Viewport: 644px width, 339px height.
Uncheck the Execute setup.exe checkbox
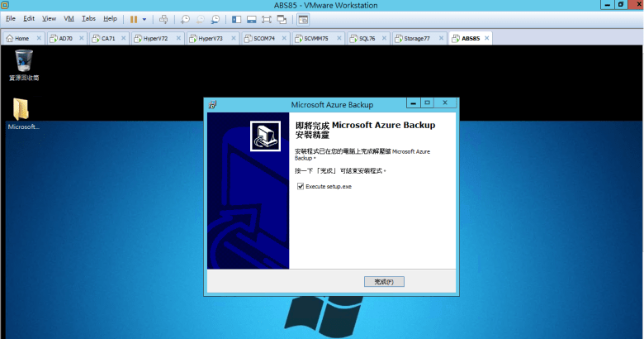[x=301, y=187]
